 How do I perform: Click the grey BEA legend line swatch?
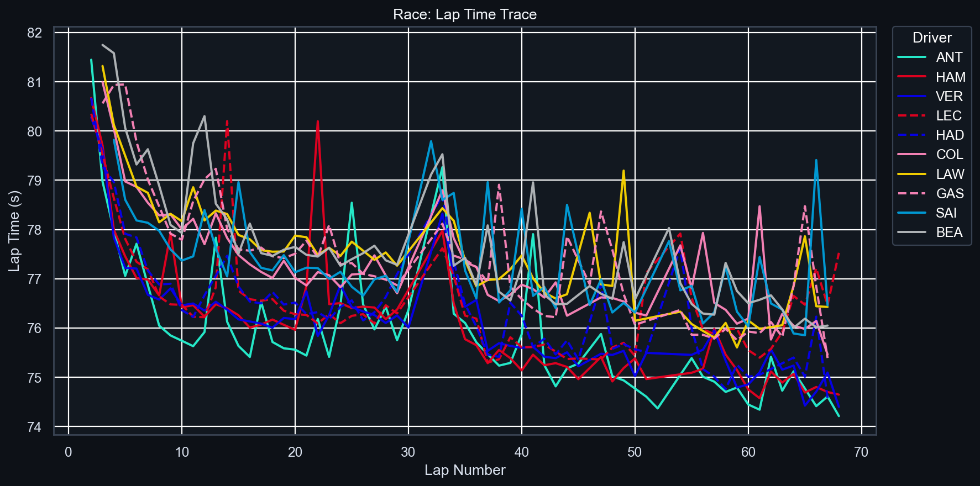tap(912, 232)
